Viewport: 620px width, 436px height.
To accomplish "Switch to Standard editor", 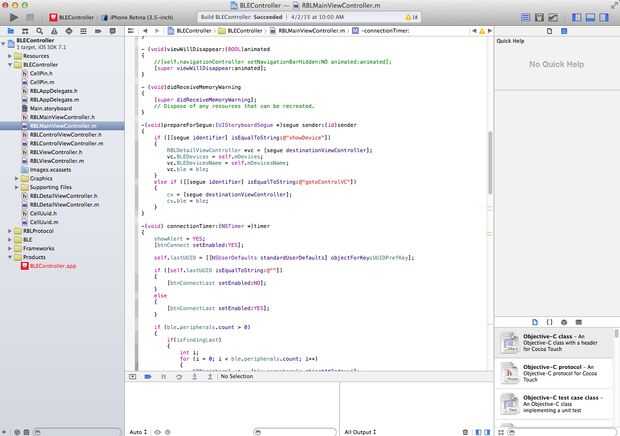I will click(x=525, y=17).
